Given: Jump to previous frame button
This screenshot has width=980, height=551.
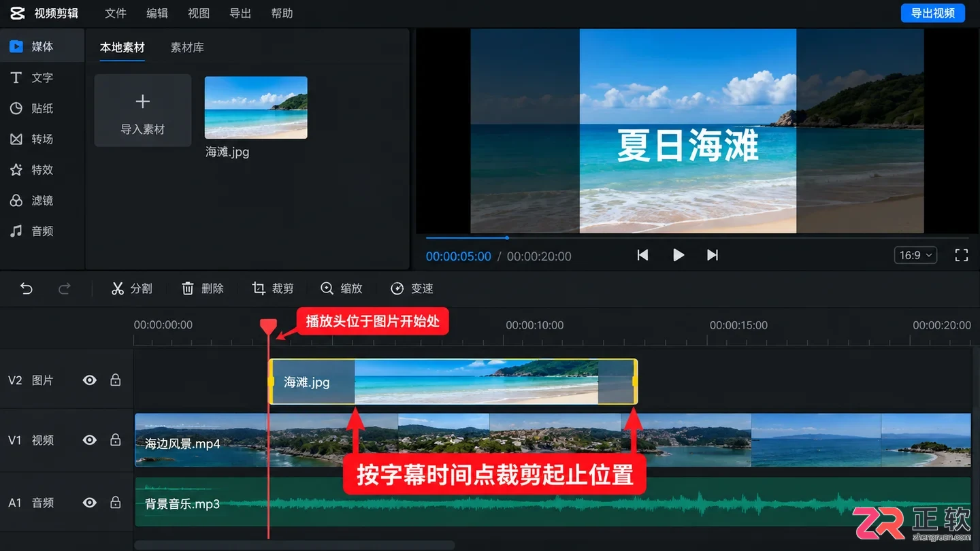Looking at the screenshot, I should pyautogui.click(x=642, y=255).
